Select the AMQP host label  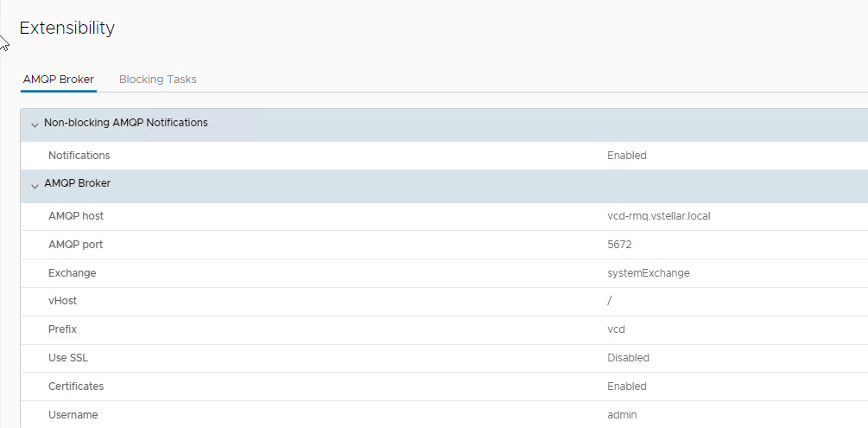coord(76,216)
